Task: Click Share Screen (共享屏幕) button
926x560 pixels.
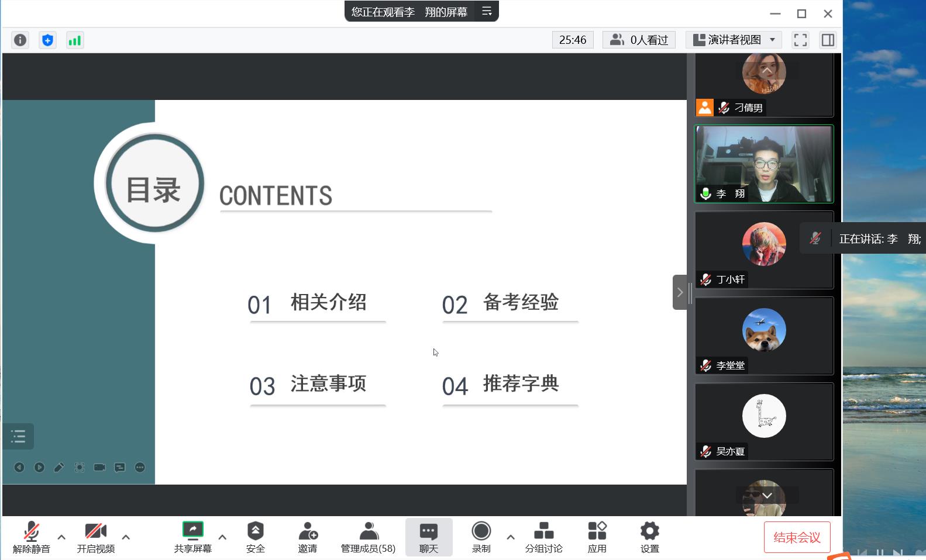Action: click(192, 537)
